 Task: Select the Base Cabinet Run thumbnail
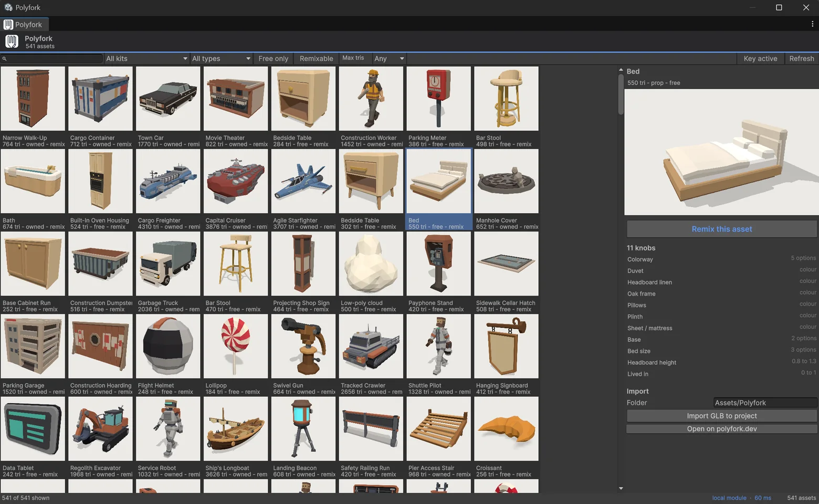[x=33, y=264]
